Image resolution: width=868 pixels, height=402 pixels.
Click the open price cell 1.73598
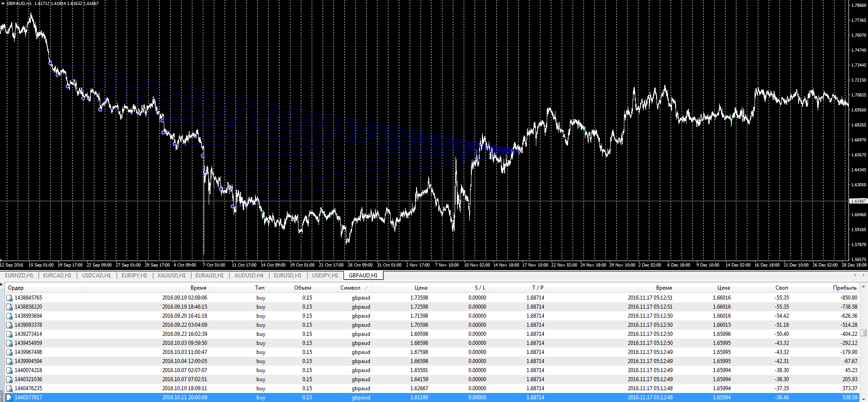tap(419, 298)
